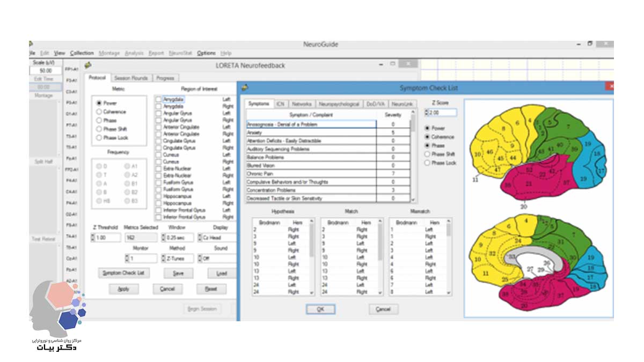Switch to the Session Rounds tab
This screenshot has width=644, height=362.
131,78
